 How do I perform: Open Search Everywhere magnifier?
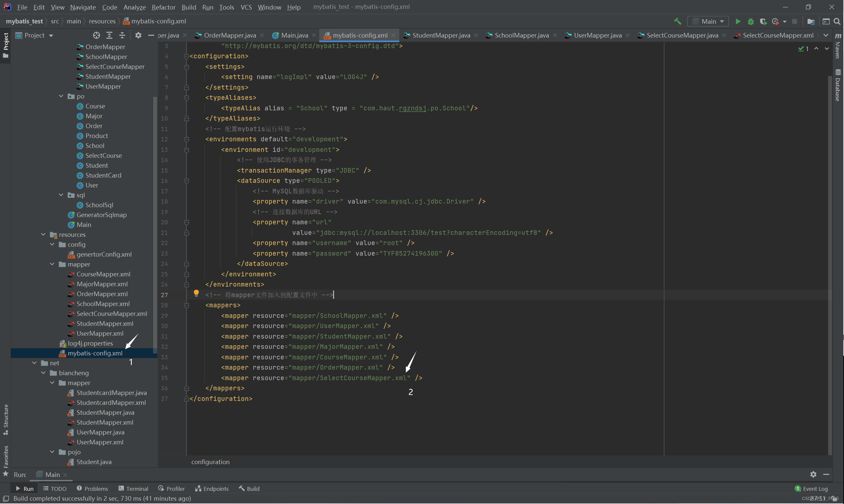tap(837, 21)
